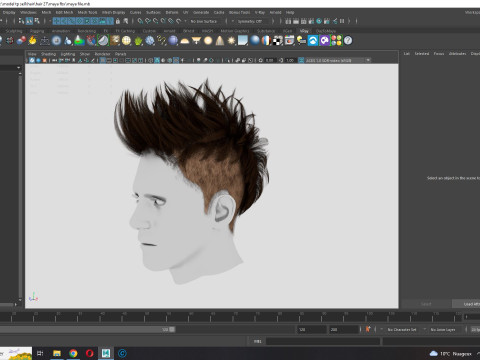The image size is (480, 360).
Task: Switch to the Rendering shelf tab
Action: (87, 31)
